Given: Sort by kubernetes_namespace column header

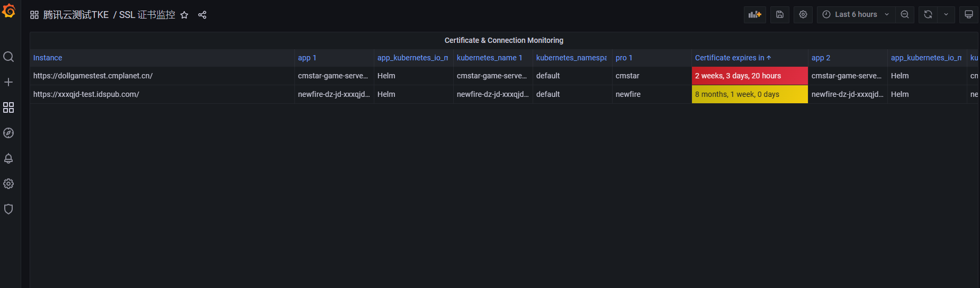Looking at the screenshot, I should tap(571, 58).
